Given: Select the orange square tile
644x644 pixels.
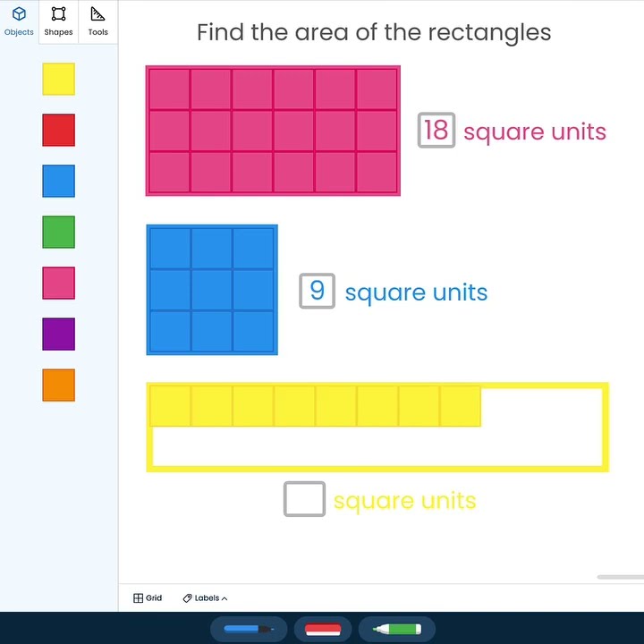Looking at the screenshot, I should [59, 385].
